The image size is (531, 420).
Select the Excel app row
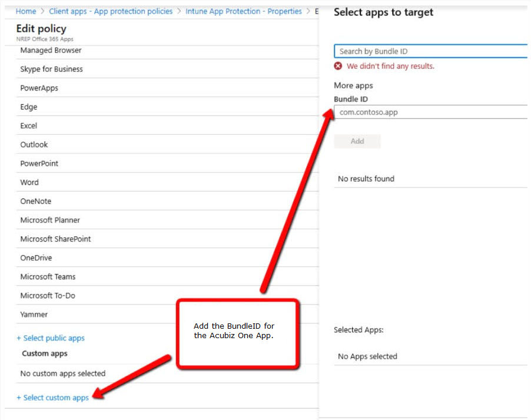pos(167,125)
